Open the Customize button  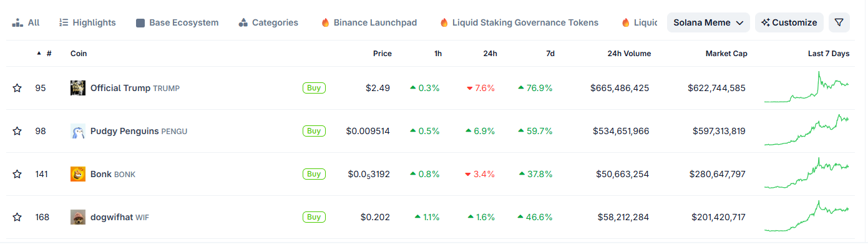point(789,22)
